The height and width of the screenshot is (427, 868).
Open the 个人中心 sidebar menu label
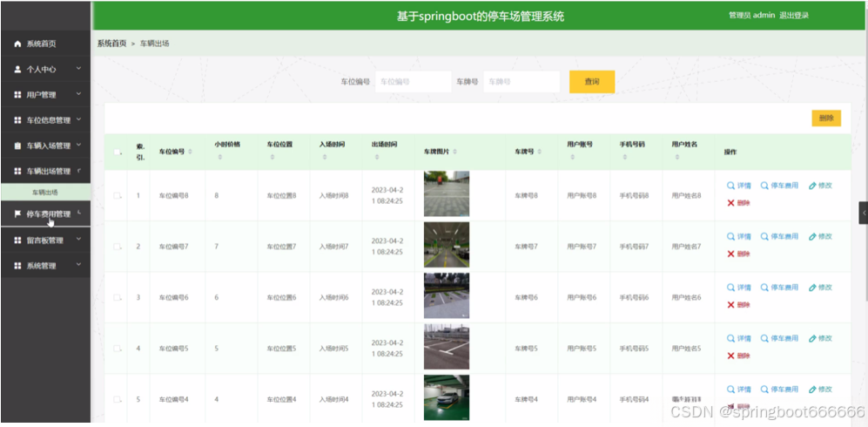pyautogui.click(x=42, y=69)
